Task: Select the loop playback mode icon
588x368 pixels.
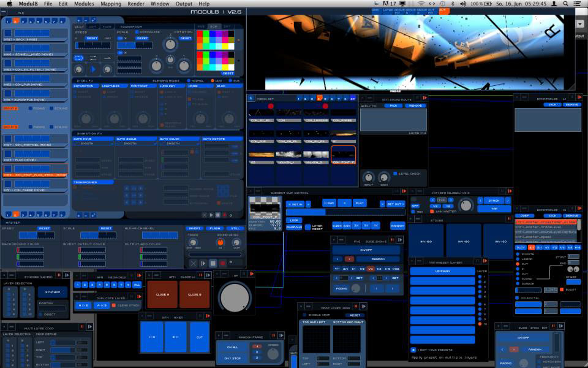Action: coord(79,58)
